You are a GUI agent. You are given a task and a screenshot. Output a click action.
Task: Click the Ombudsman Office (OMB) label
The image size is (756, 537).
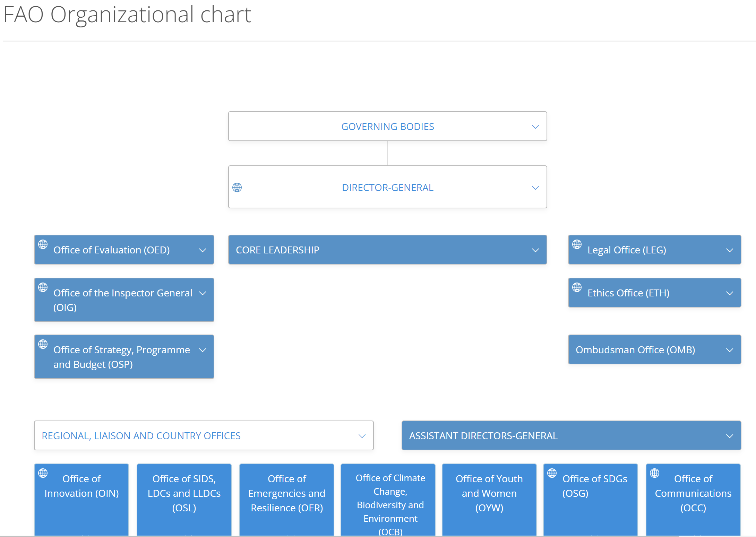[x=635, y=350]
